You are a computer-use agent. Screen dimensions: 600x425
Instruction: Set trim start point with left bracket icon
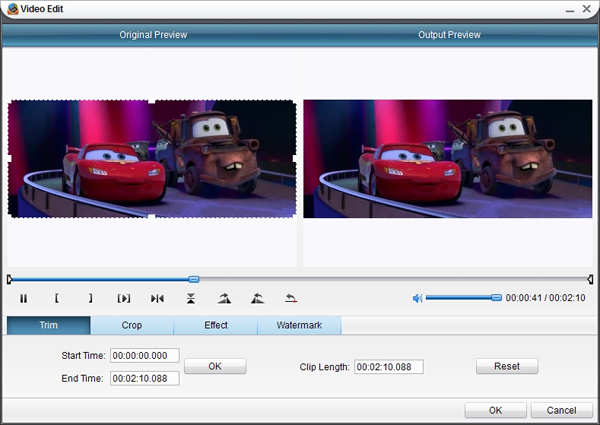pyautogui.click(x=57, y=298)
